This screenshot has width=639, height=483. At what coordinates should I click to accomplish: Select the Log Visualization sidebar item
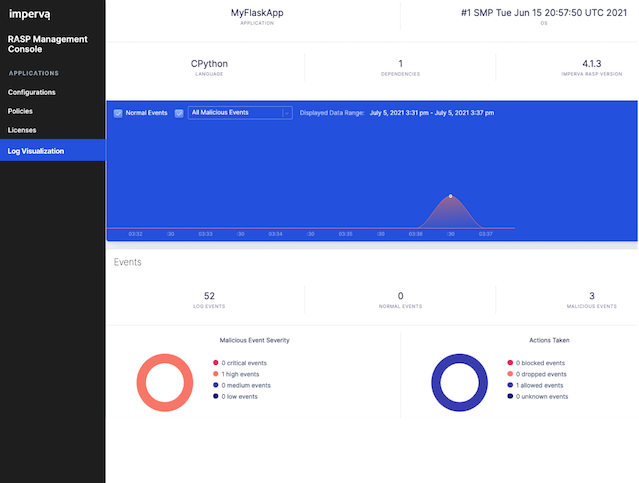coord(36,151)
